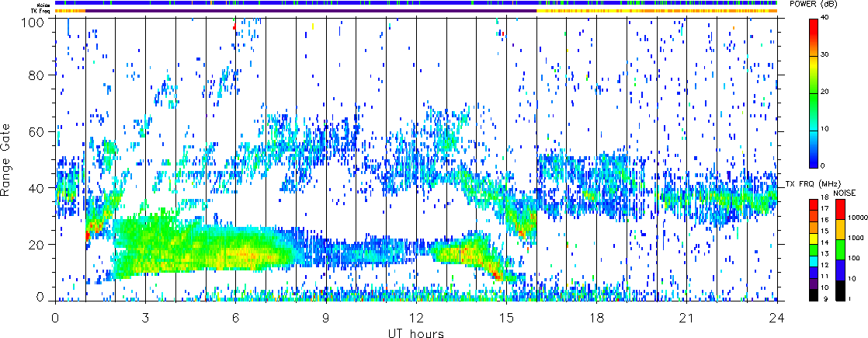Select the "TX FRQ (MHz)" legend title

click(x=811, y=183)
